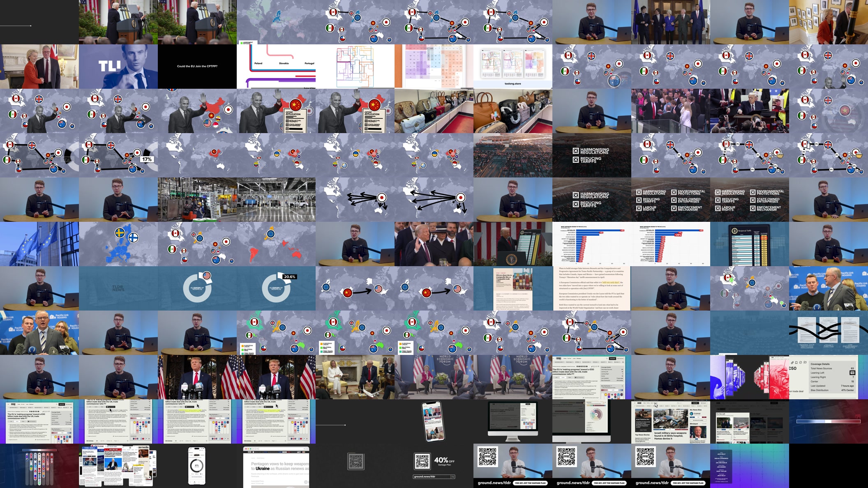The image size is (868, 488).
Task: Open the documents crossed by black wavy lines
Action: [829, 333]
